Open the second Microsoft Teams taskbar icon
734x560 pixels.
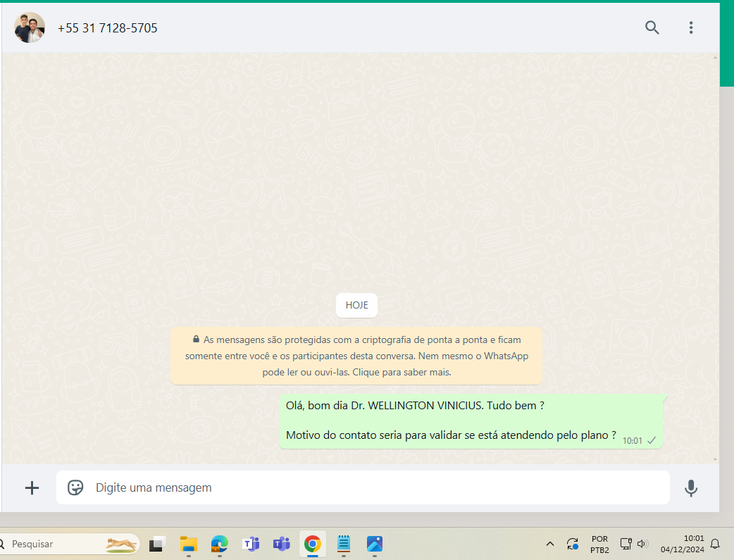click(x=282, y=544)
